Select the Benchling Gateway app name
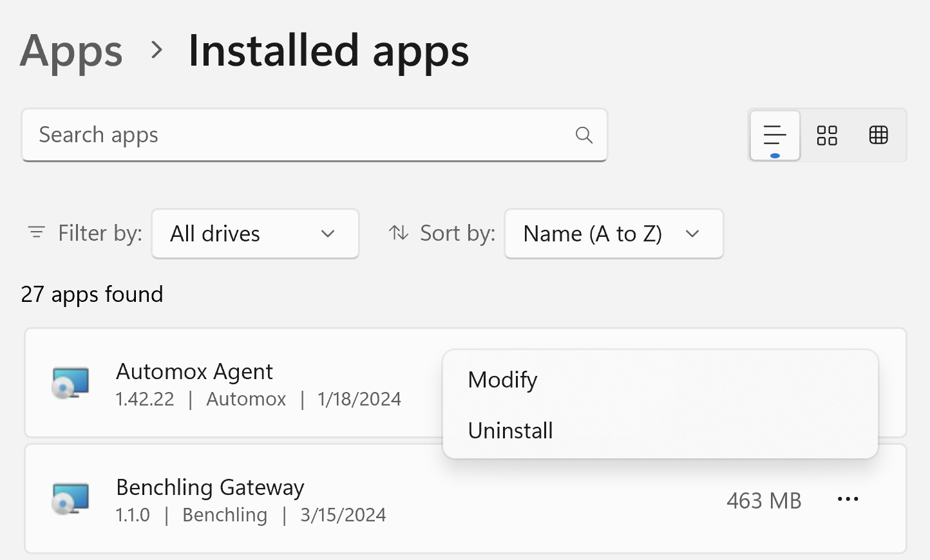 coord(210,487)
